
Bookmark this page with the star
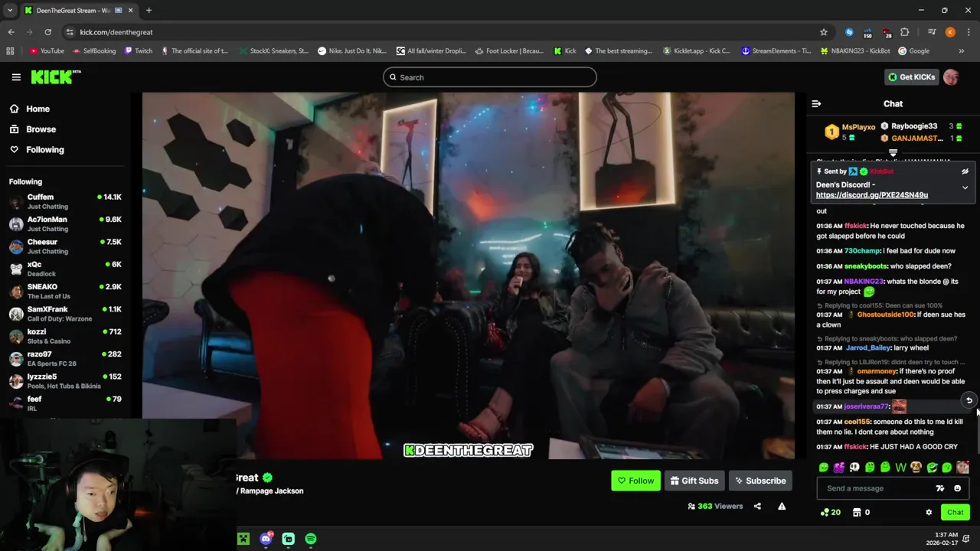[x=824, y=32]
